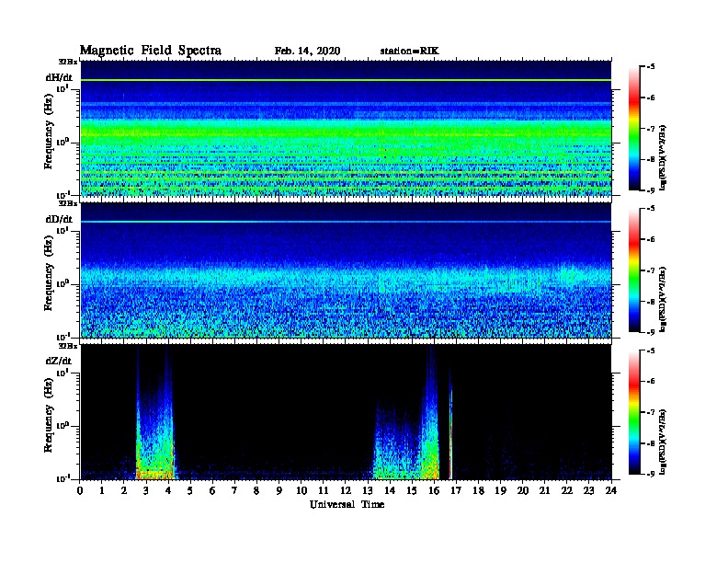Click hour "7" on the Universal Time axis
Screen dimensions: 728x563
point(235,491)
